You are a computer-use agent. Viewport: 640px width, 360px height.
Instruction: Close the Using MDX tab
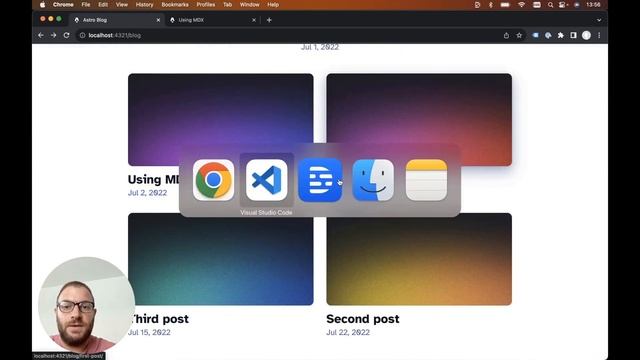click(x=254, y=20)
